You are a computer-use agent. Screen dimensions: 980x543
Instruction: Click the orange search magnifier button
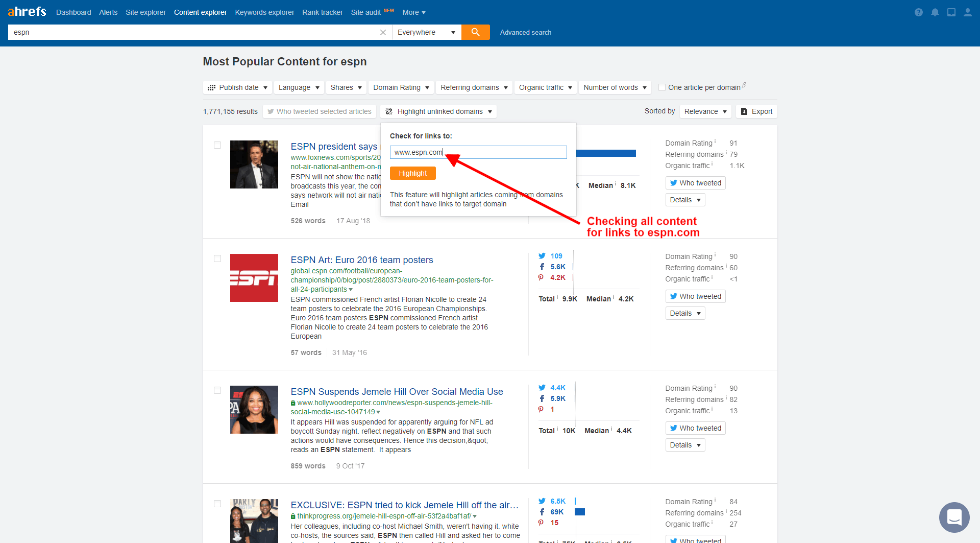(x=475, y=32)
